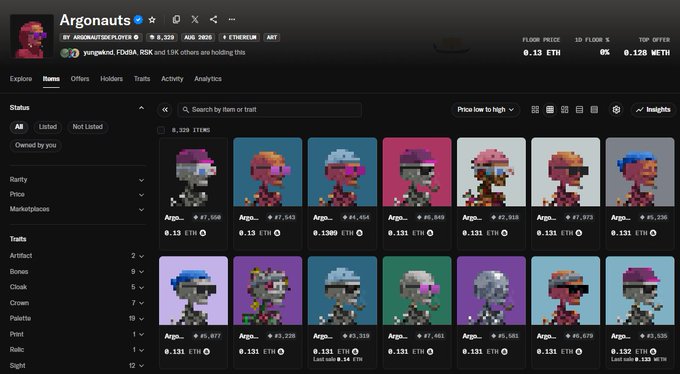Click the ETHEREUM chain badge
Screen dimensions: 680x374
click(x=239, y=37)
